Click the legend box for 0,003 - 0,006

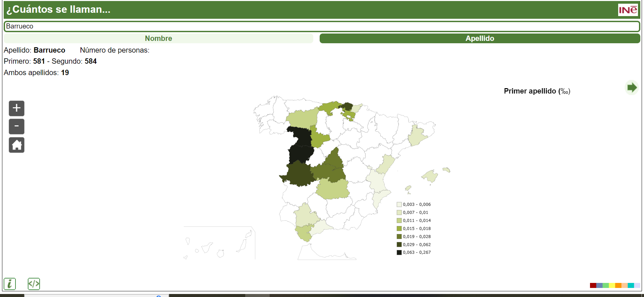399,204
